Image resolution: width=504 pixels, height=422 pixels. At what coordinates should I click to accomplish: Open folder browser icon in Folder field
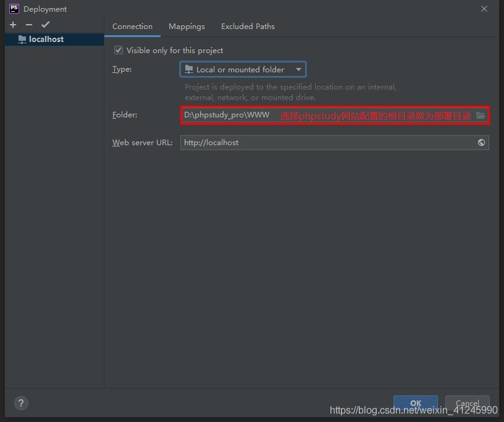point(481,116)
